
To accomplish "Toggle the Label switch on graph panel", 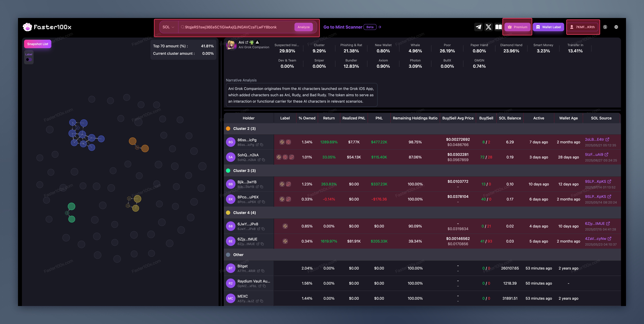I will click(29, 60).
